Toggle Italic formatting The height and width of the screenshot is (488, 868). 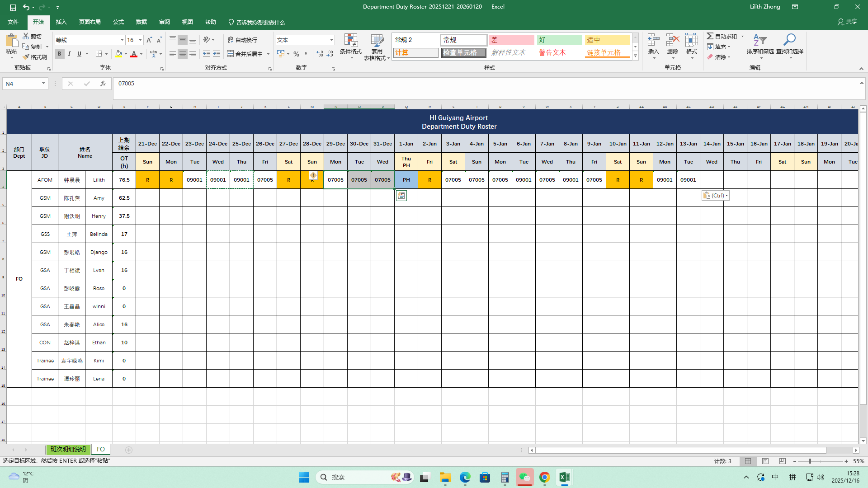pyautogui.click(x=69, y=54)
